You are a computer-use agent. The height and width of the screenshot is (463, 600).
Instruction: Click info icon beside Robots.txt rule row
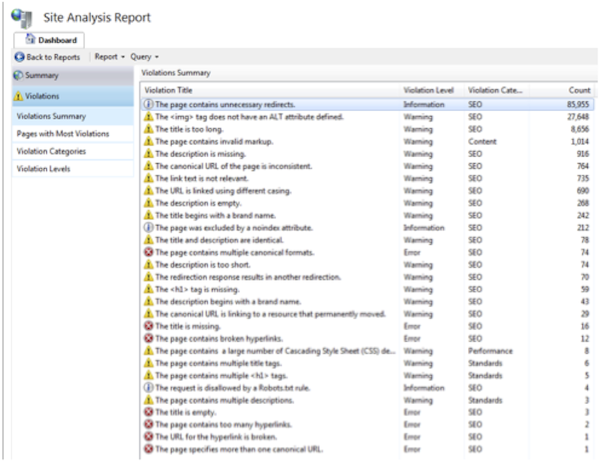tap(148, 388)
